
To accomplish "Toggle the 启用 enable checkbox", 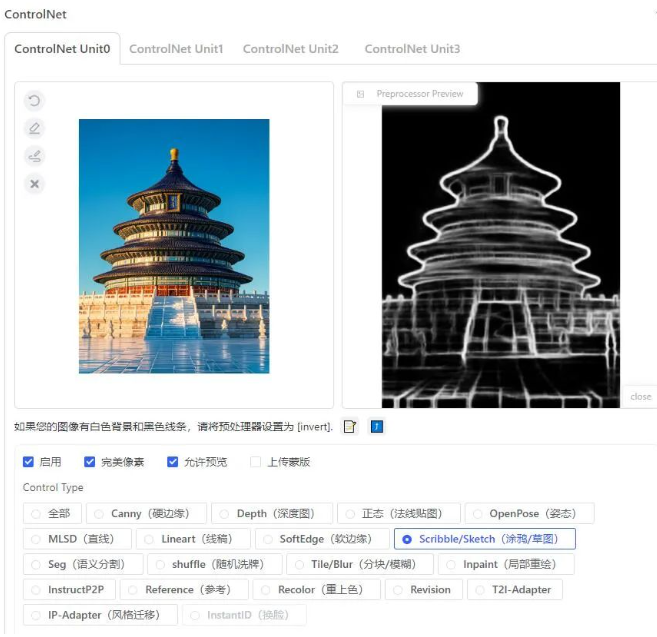I will [28, 462].
